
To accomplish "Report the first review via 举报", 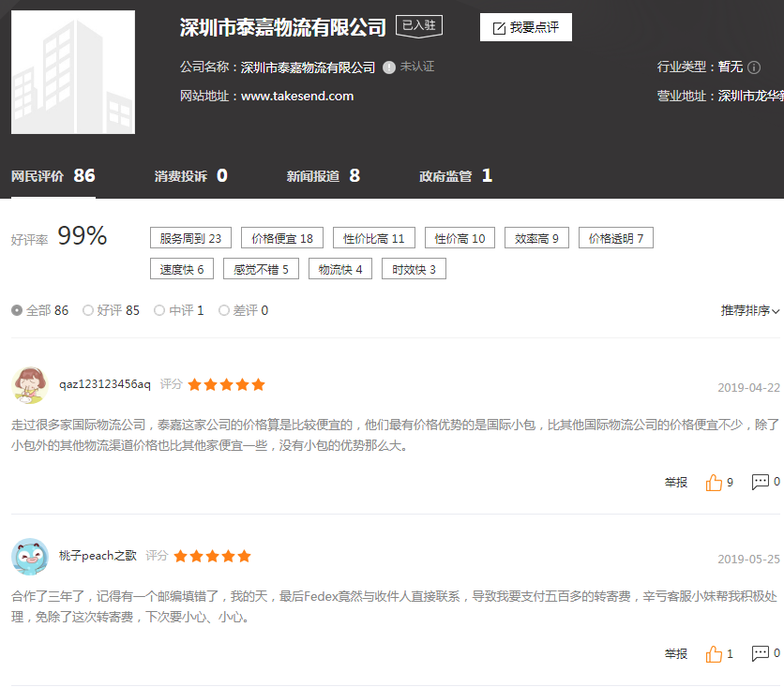I will click(x=676, y=483).
